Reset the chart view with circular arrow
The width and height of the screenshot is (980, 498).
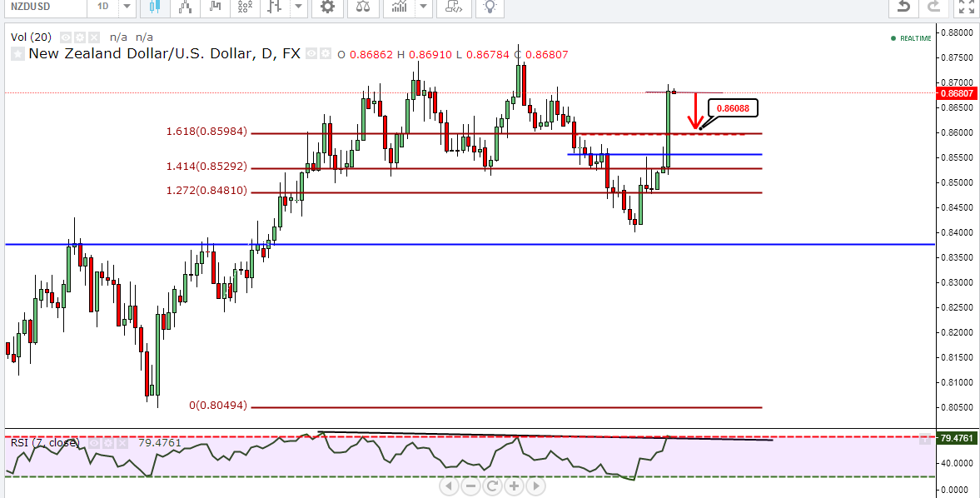(492, 486)
